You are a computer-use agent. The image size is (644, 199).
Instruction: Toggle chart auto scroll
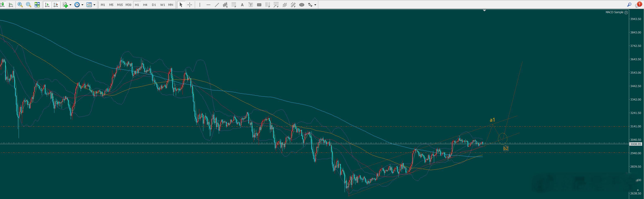47,5
